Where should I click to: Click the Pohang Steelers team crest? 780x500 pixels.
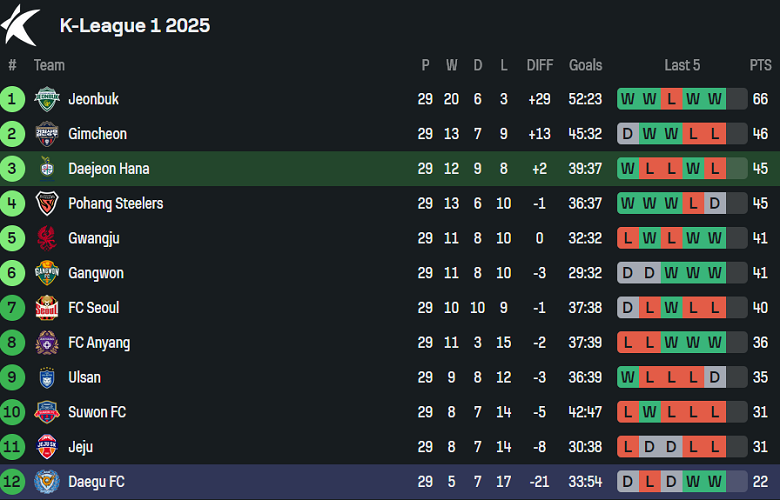46,204
